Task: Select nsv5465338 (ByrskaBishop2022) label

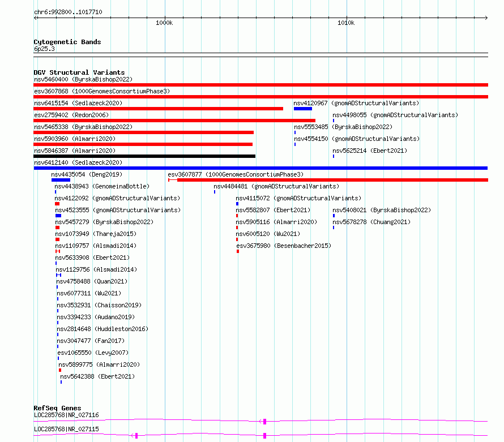Action: 83,127
